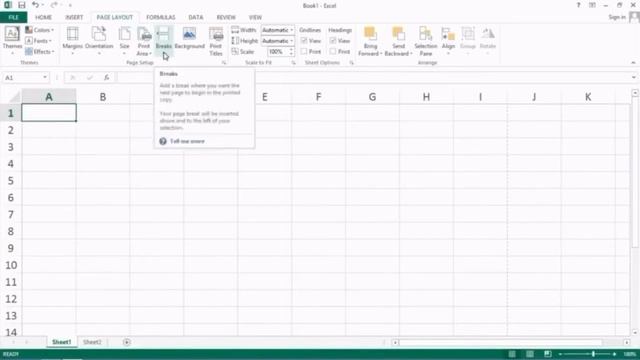
Task: Click the Bring Forward button
Action: click(x=370, y=41)
